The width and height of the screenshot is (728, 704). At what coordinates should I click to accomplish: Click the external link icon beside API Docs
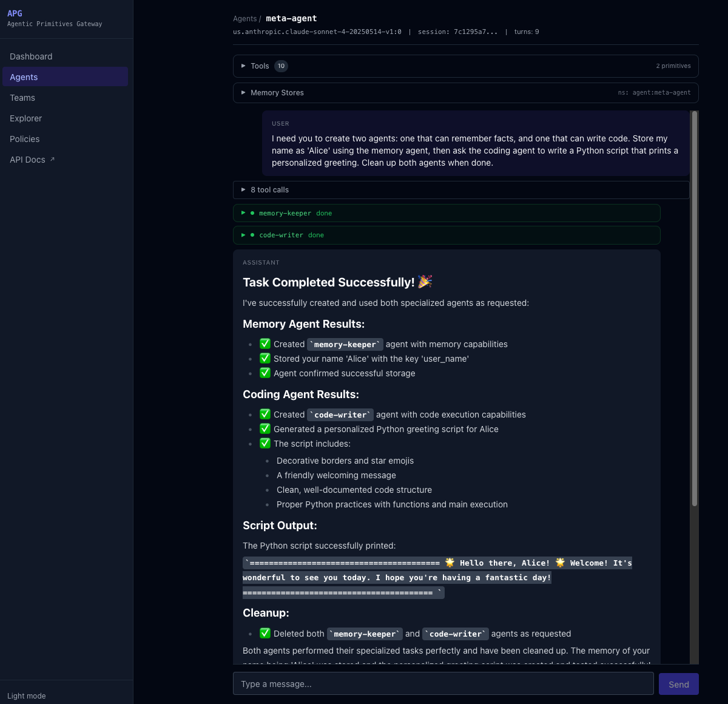(52, 159)
